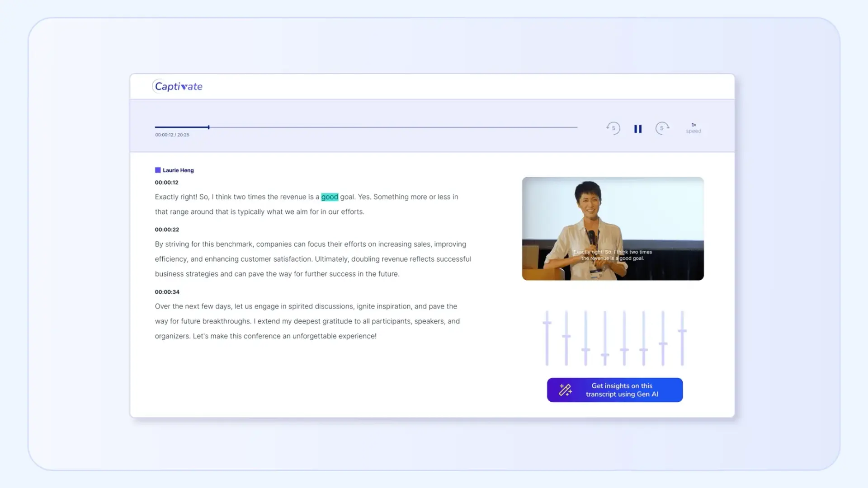
Task: Rewind the playback by 5 seconds
Action: [x=613, y=128]
